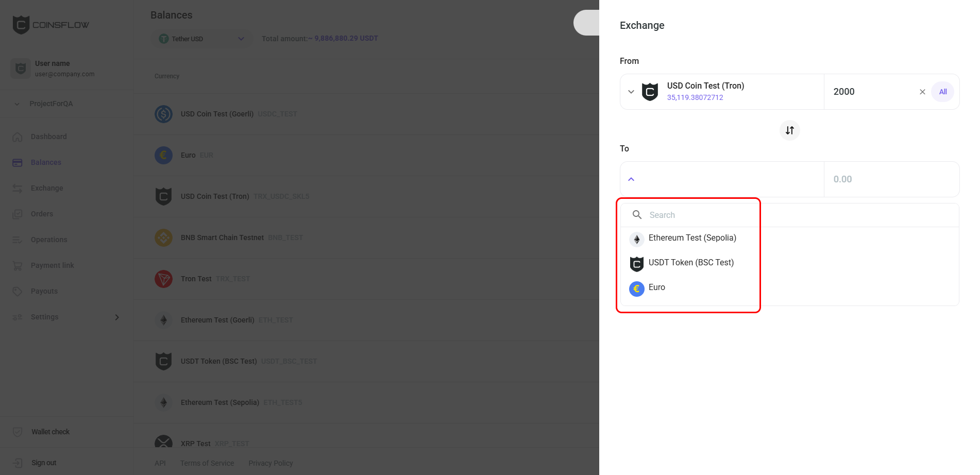Click the Wallet check icon
Screen dimensions: 980x475
(x=17, y=432)
